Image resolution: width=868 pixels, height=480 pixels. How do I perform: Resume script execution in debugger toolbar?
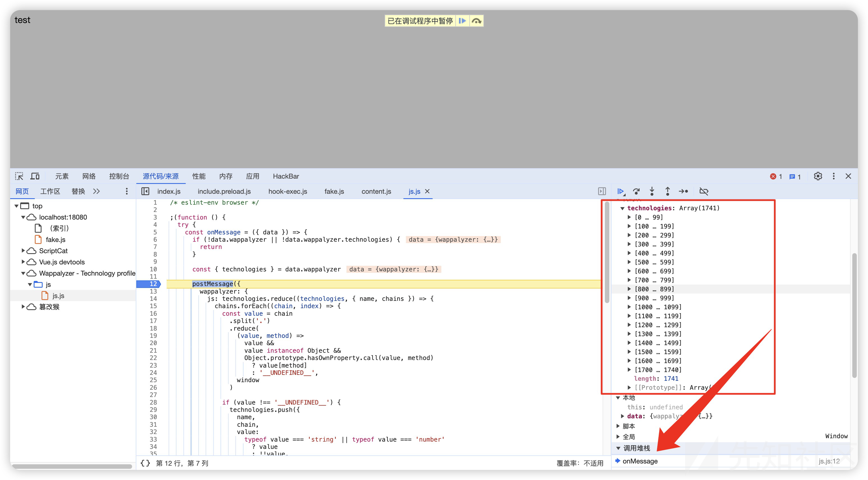coord(621,191)
